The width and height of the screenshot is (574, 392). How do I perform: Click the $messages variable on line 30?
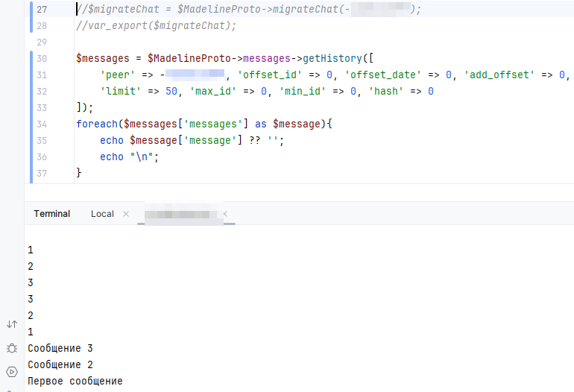click(x=103, y=59)
